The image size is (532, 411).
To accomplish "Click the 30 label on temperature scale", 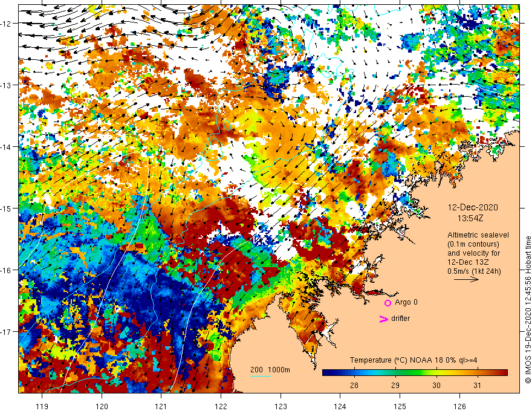I will 436,385.
